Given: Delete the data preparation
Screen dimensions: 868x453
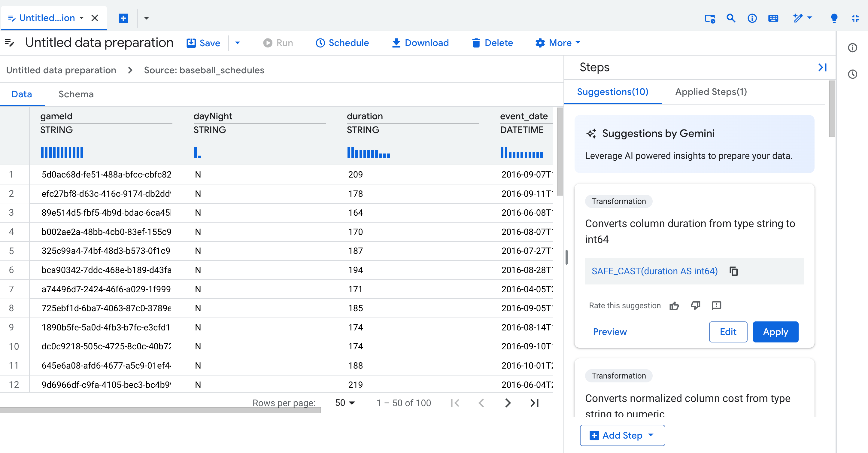Looking at the screenshot, I should [492, 43].
